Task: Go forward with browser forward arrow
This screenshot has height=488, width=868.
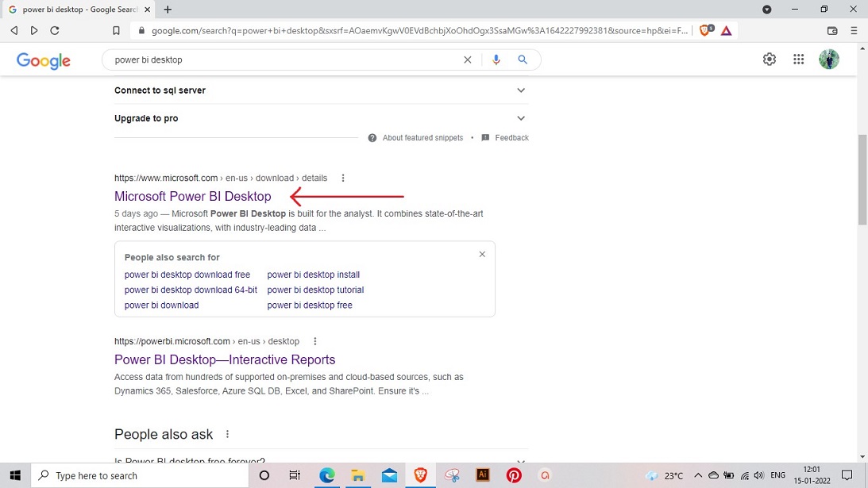Action: click(34, 30)
